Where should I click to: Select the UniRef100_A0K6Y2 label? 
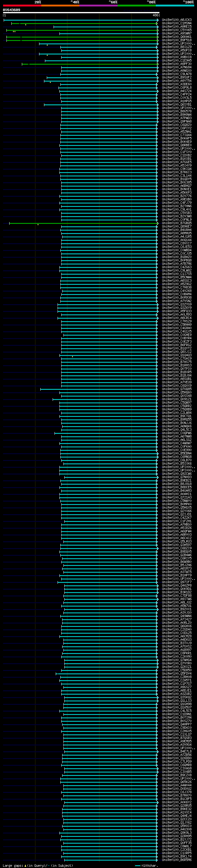[x=177, y=802]
